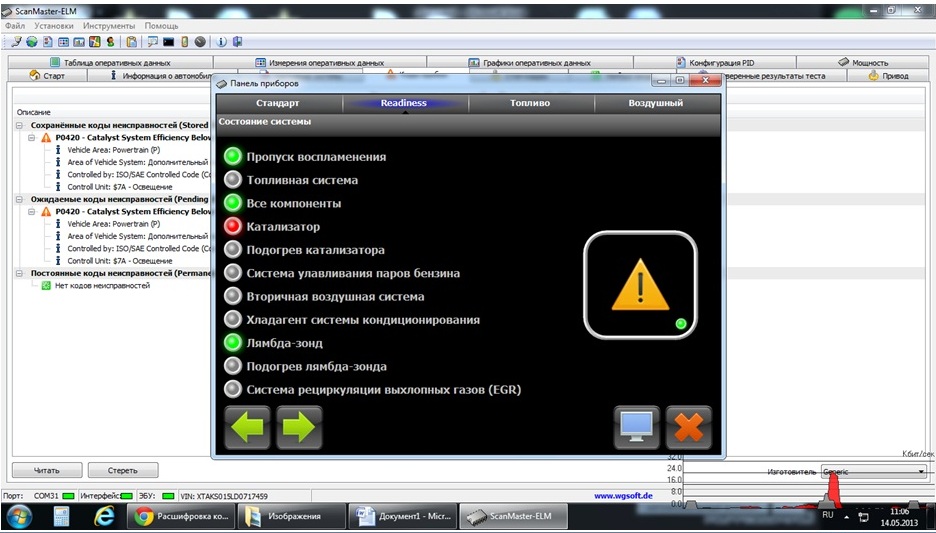Close dashboard with the orange X button
This screenshot has height=533, width=936.
click(688, 426)
